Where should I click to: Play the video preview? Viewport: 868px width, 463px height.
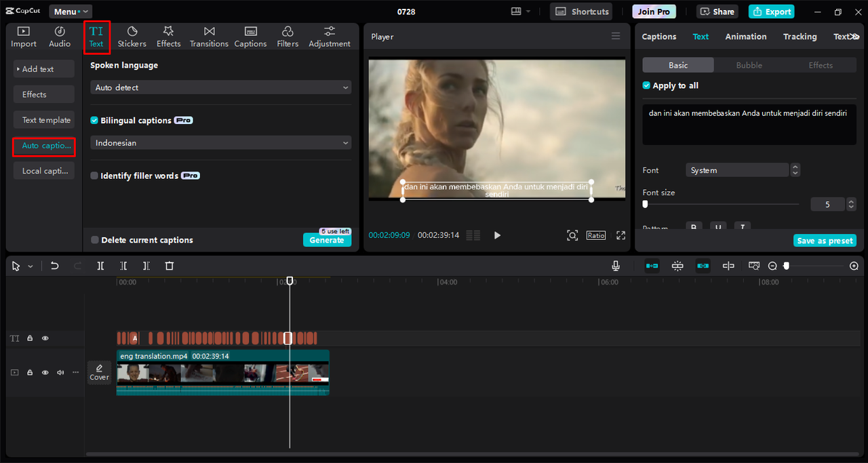coord(497,235)
